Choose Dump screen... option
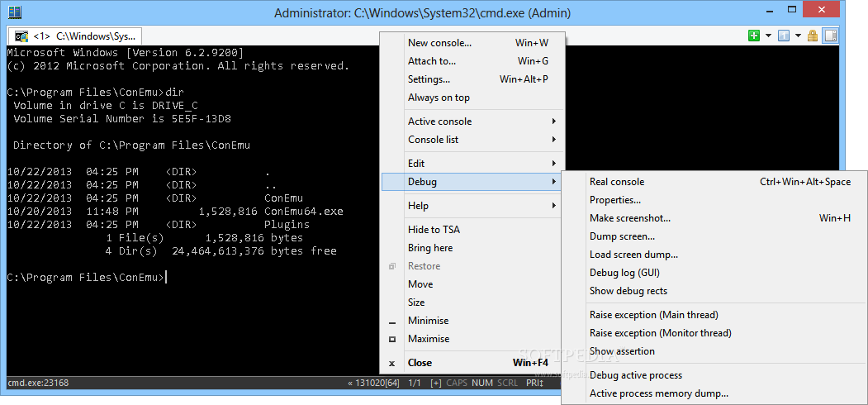This screenshot has width=868, height=405. 714,236
